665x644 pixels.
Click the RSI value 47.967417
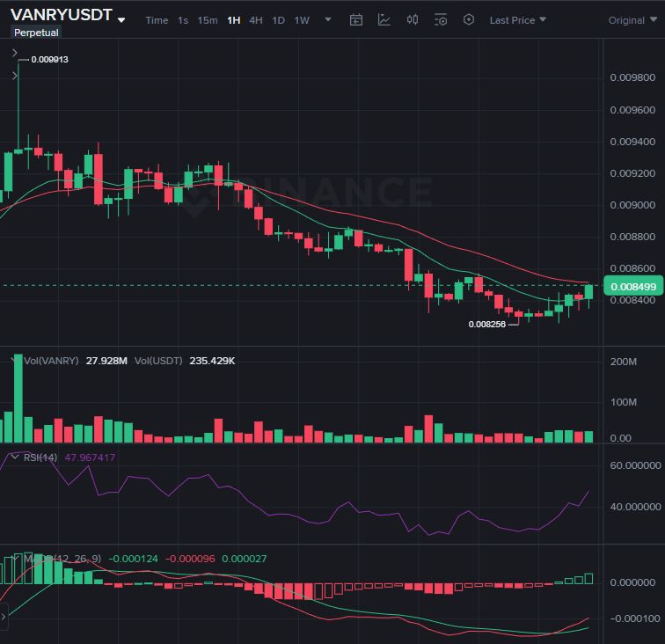click(90, 457)
